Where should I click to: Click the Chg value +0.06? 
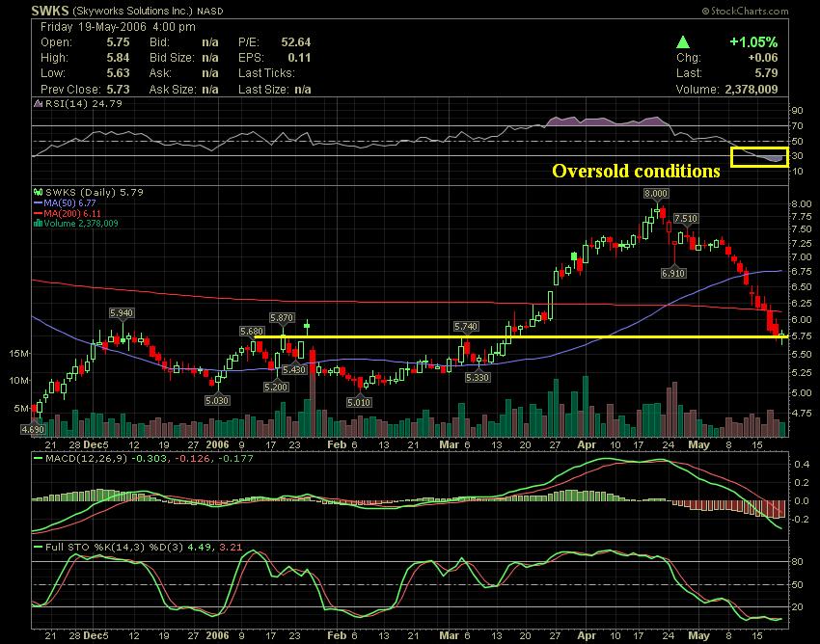(x=763, y=58)
